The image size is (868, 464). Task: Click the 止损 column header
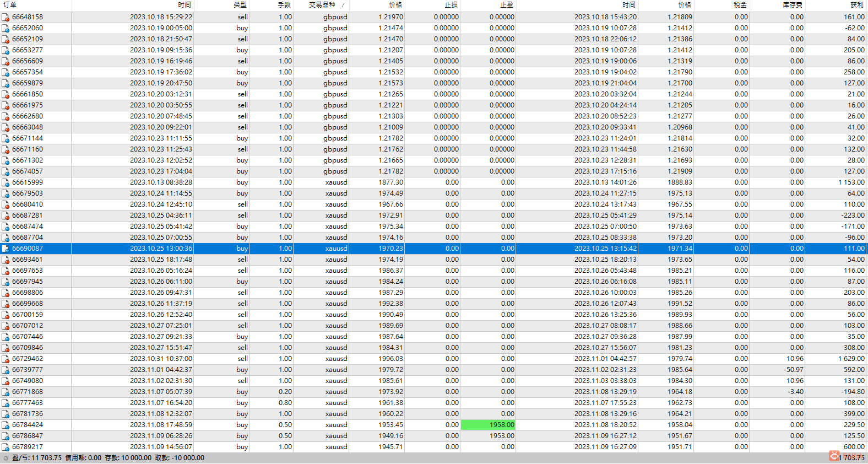[x=452, y=5]
